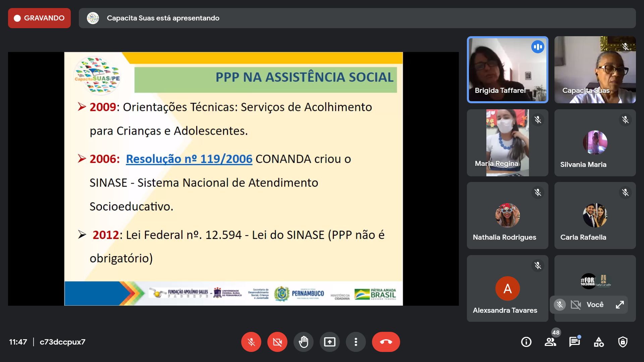
Task: Click Maria Regina's muted mic indicator
Action: pyautogui.click(x=538, y=120)
